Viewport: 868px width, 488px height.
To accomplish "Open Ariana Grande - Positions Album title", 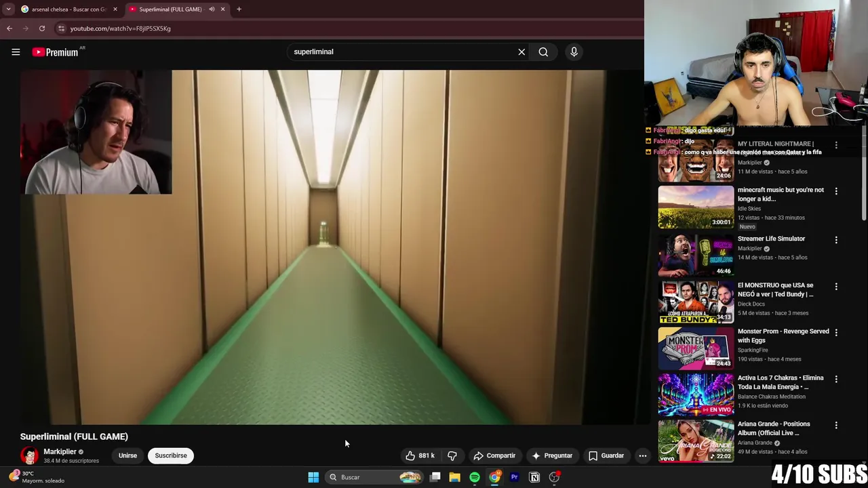I will [774, 428].
